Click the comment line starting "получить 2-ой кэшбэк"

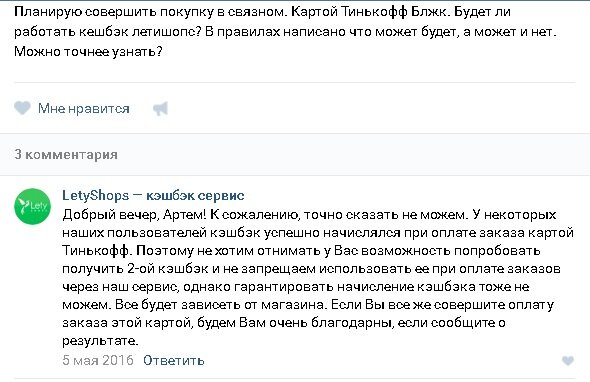pos(311,269)
